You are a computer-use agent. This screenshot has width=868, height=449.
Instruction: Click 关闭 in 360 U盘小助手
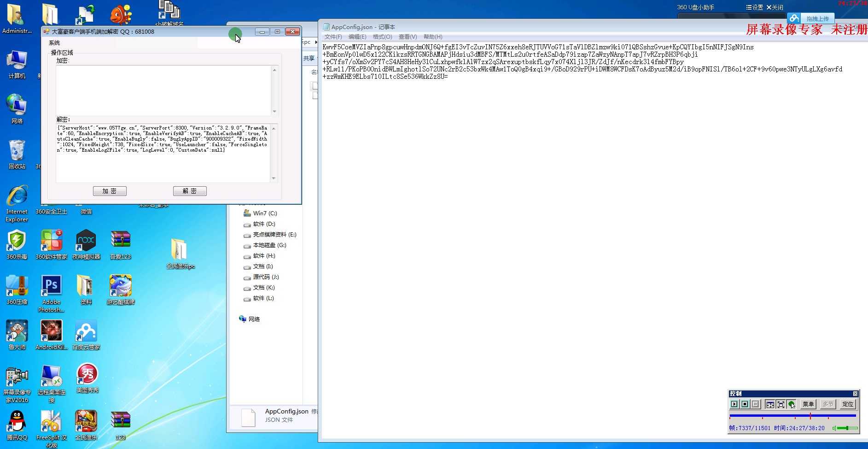click(x=775, y=7)
